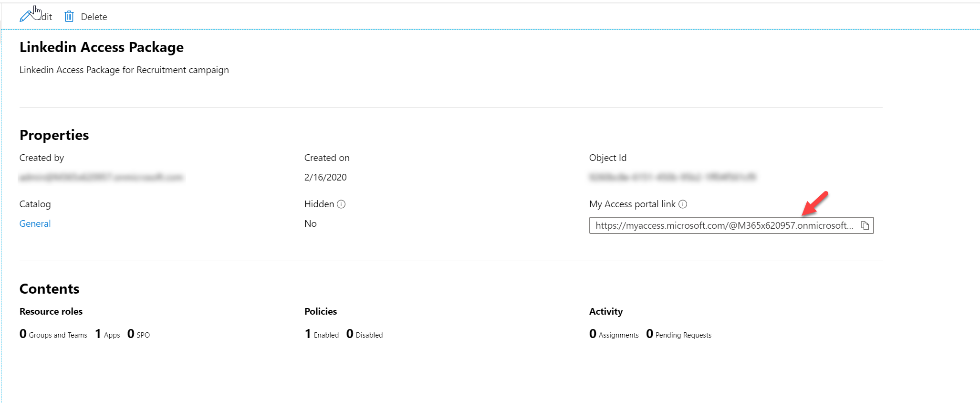Click the Created by label
The image size is (980, 403).
coord(42,158)
